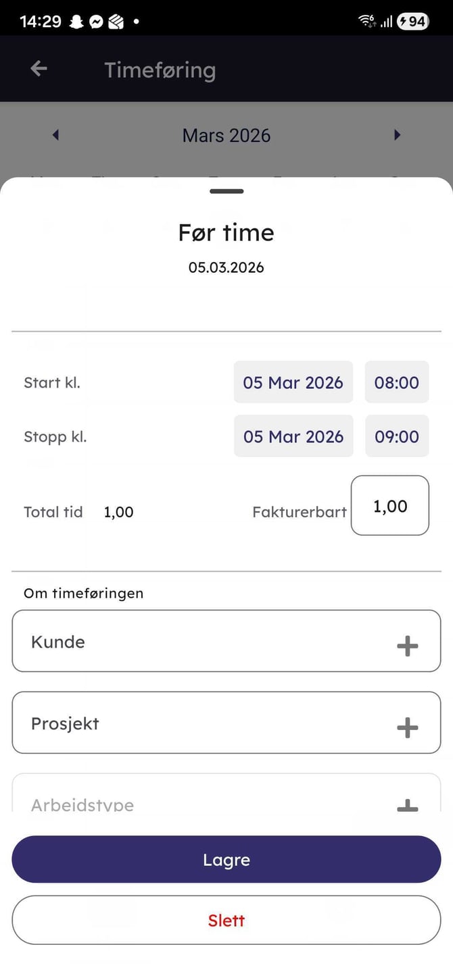Tap the Messenger notification icon

tap(96, 22)
